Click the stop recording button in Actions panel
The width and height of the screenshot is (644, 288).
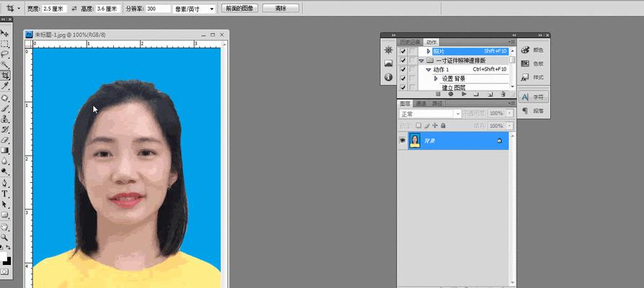point(438,94)
